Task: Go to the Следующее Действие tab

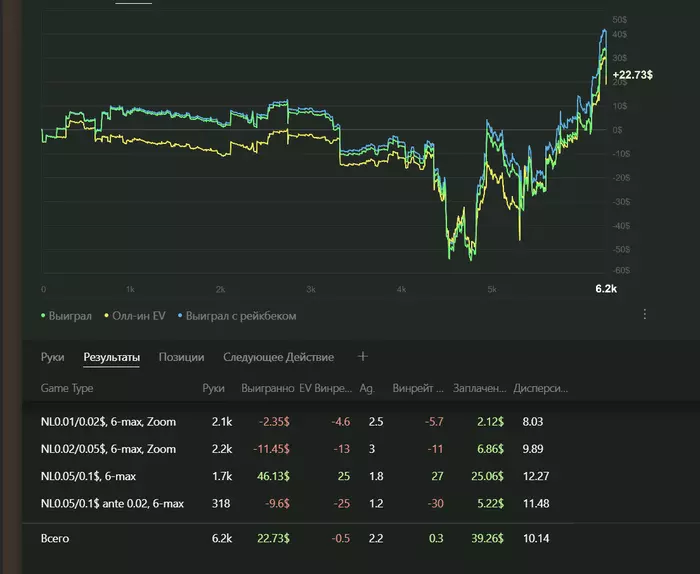Action: pyautogui.click(x=279, y=357)
